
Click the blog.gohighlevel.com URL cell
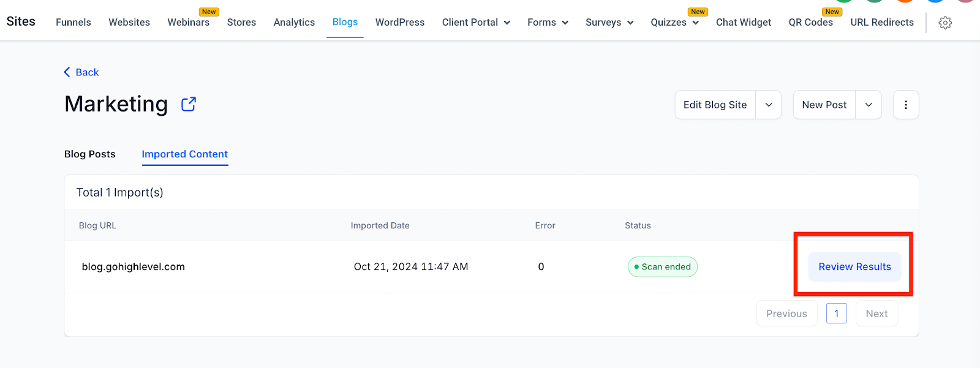coord(134,267)
